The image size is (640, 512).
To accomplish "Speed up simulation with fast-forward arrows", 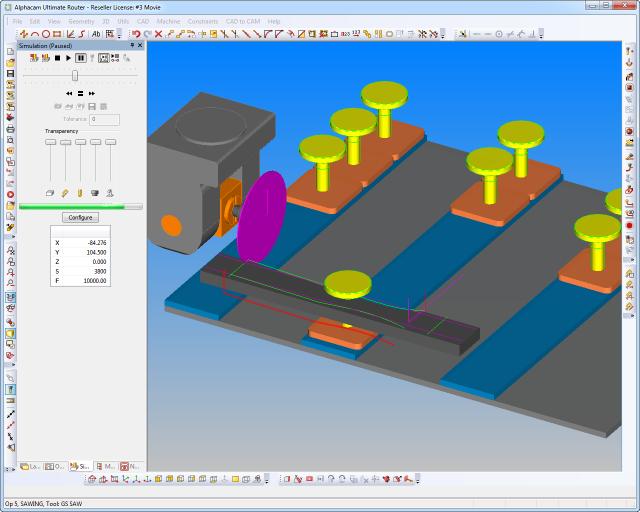I will pyautogui.click(x=92, y=93).
